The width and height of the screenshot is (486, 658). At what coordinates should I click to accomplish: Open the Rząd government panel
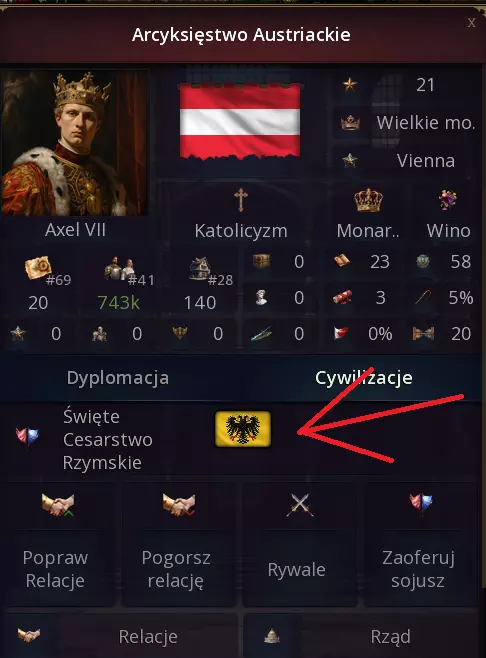click(x=362, y=636)
